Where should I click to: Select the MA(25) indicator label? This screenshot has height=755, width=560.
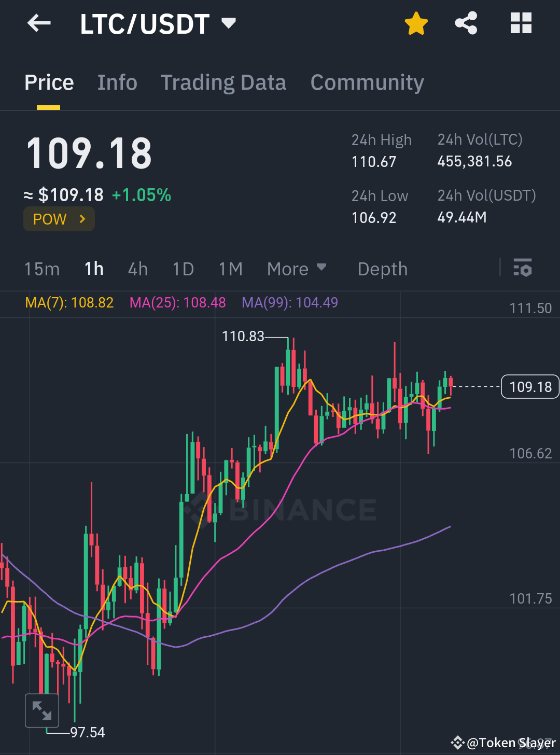coord(177,302)
